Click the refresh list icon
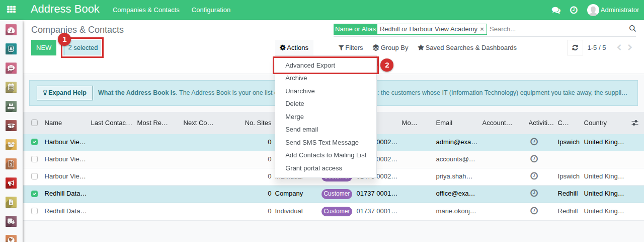 coord(575,48)
